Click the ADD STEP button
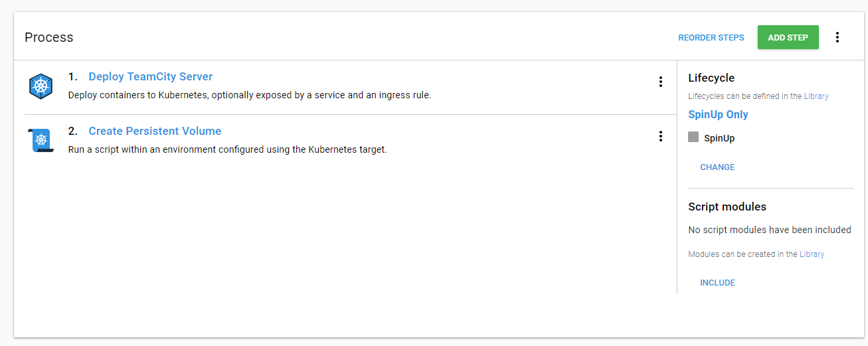This screenshot has width=868, height=346. click(x=788, y=37)
